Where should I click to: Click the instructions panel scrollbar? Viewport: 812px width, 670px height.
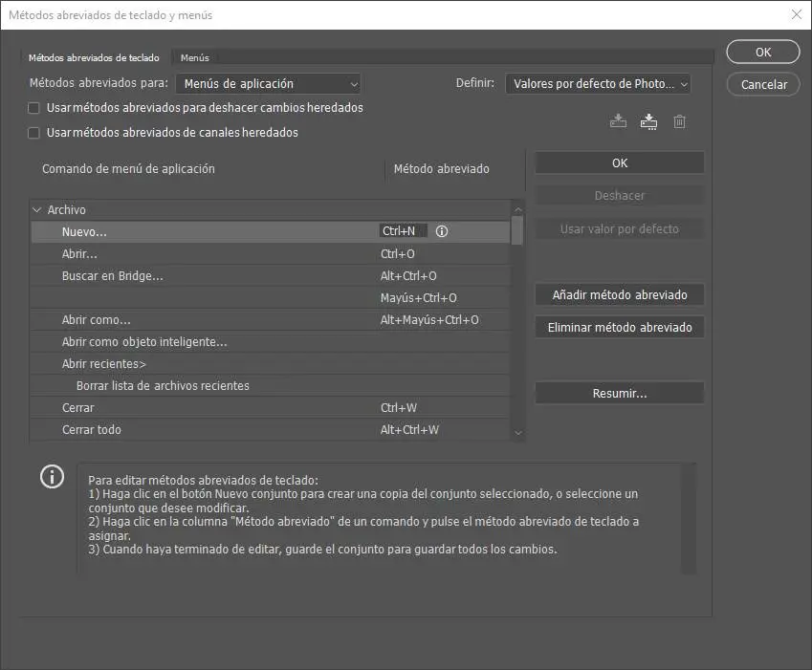click(689, 518)
